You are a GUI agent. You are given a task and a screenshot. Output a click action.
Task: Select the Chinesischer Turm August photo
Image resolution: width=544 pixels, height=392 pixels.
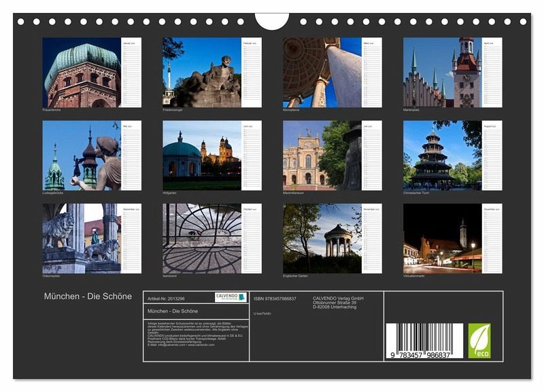point(442,156)
